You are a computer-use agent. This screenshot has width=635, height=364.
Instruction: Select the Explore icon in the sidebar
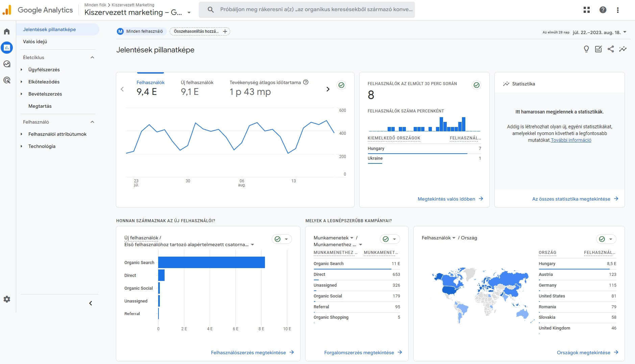[x=6, y=64]
